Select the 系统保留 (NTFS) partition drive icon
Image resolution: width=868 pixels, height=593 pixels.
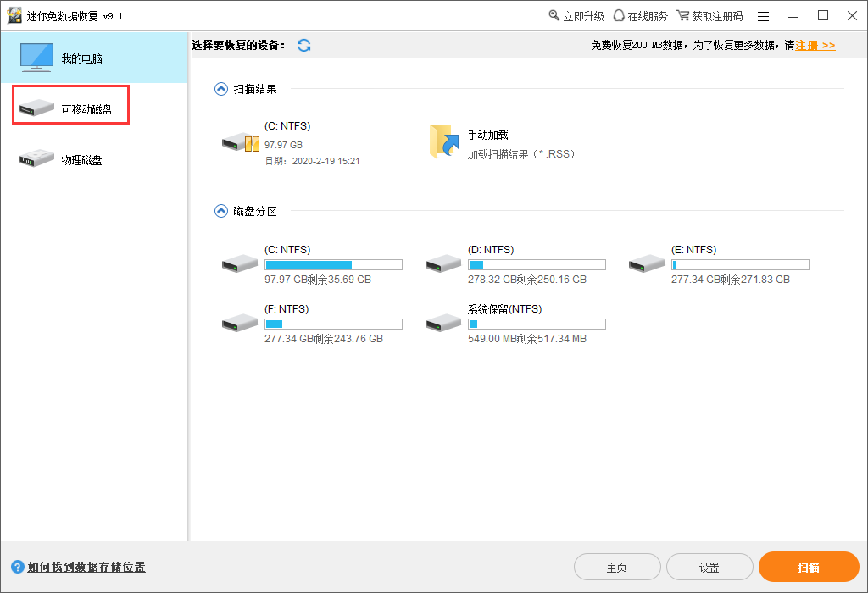(x=442, y=323)
